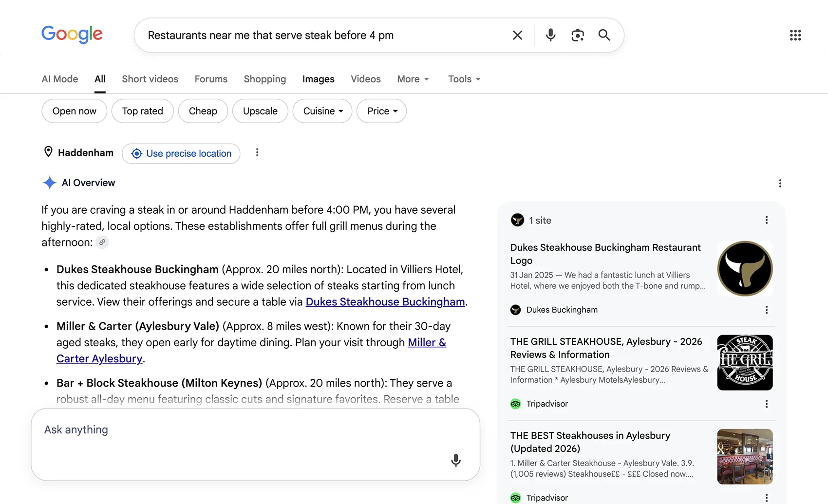Click the Haddenham location pin icon
828x504 pixels.
(48, 152)
